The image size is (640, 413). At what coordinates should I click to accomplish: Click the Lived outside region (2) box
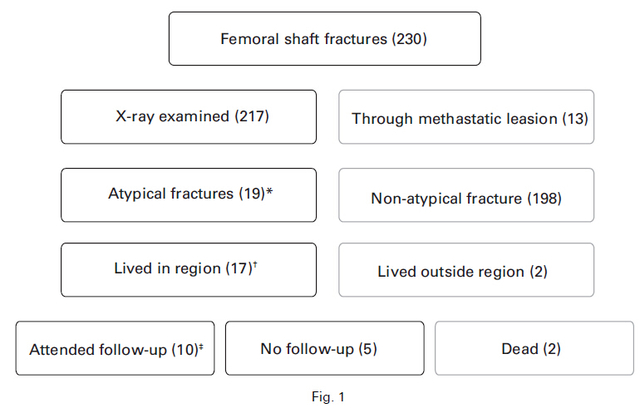click(x=466, y=270)
